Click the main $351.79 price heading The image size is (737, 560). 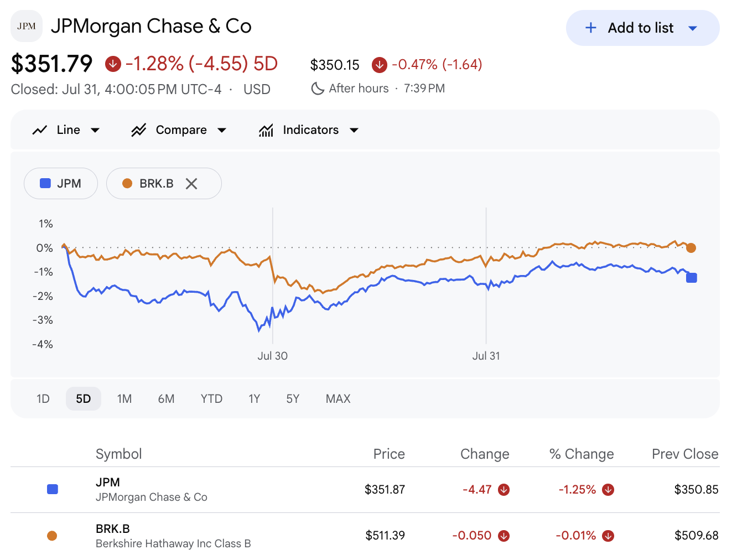point(51,64)
